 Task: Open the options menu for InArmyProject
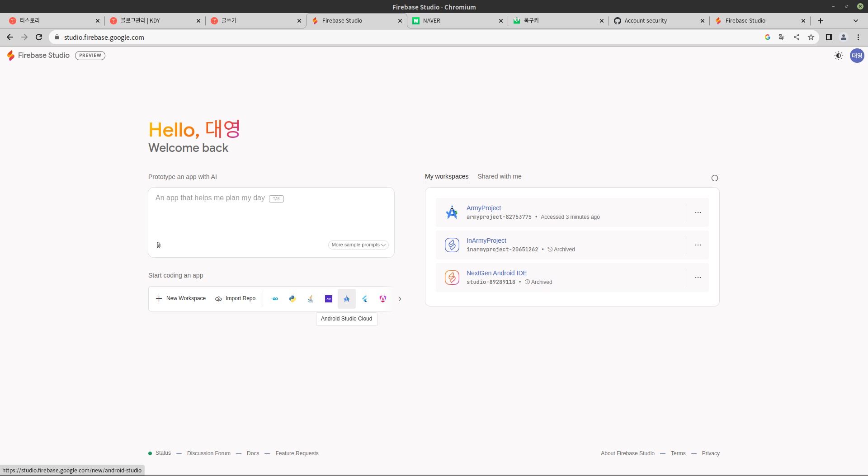pyautogui.click(x=698, y=245)
